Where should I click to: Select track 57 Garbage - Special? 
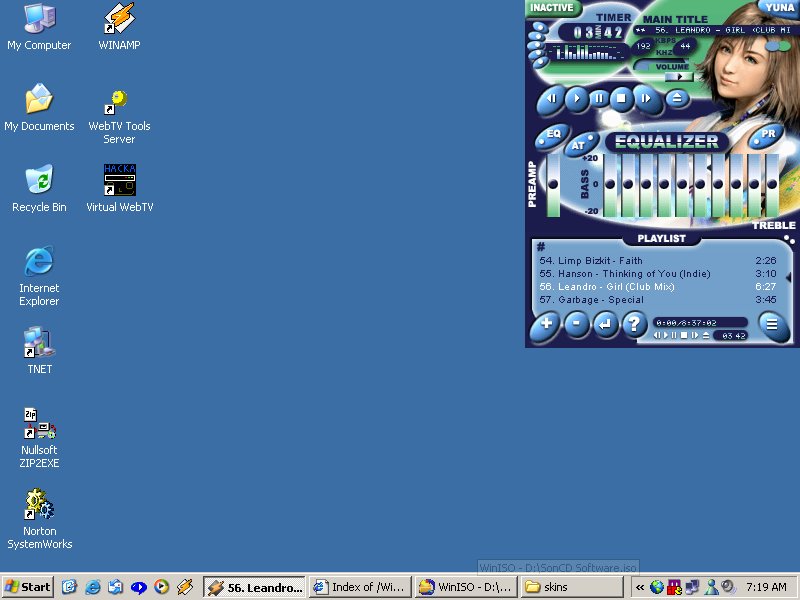click(601, 300)
